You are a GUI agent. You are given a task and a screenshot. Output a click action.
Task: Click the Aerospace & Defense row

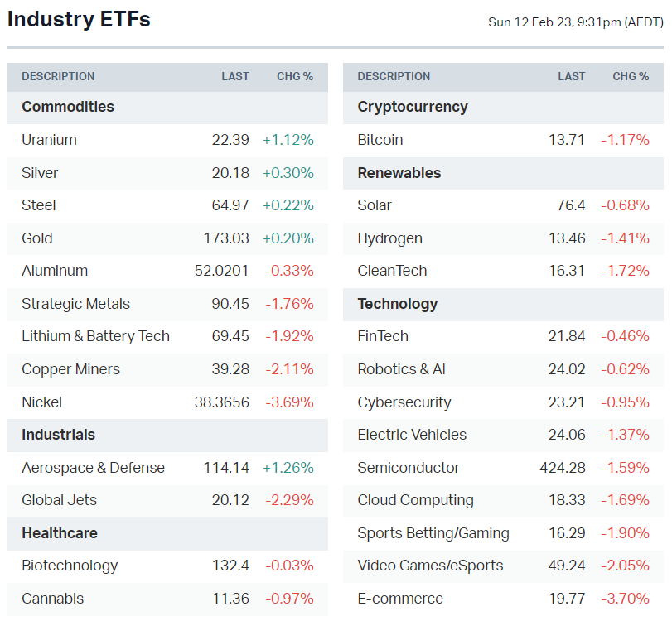pos(93,468)
